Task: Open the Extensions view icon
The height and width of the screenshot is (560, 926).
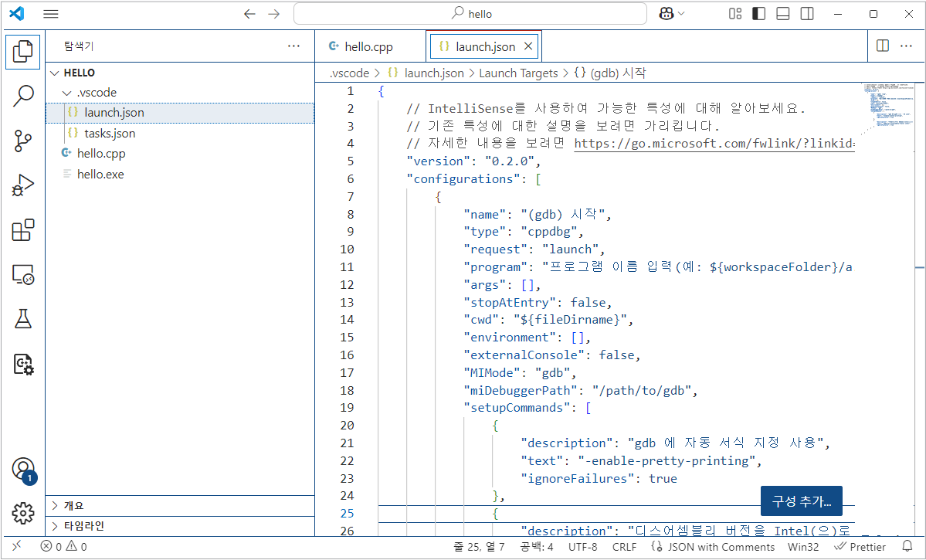Action: click(23, 230)
